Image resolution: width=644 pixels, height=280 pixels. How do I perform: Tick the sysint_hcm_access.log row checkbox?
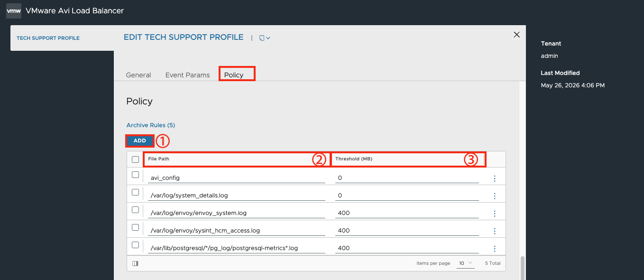[135, 227]
